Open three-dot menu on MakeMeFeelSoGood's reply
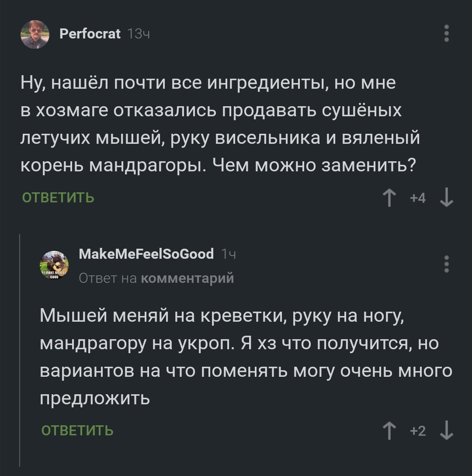 point(446,264)
